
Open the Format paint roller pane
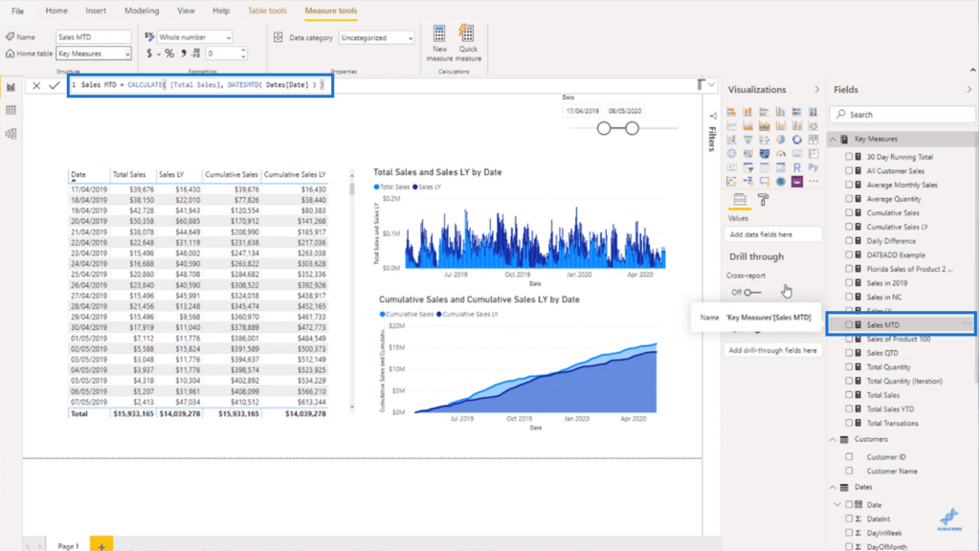tap(763, 200)
